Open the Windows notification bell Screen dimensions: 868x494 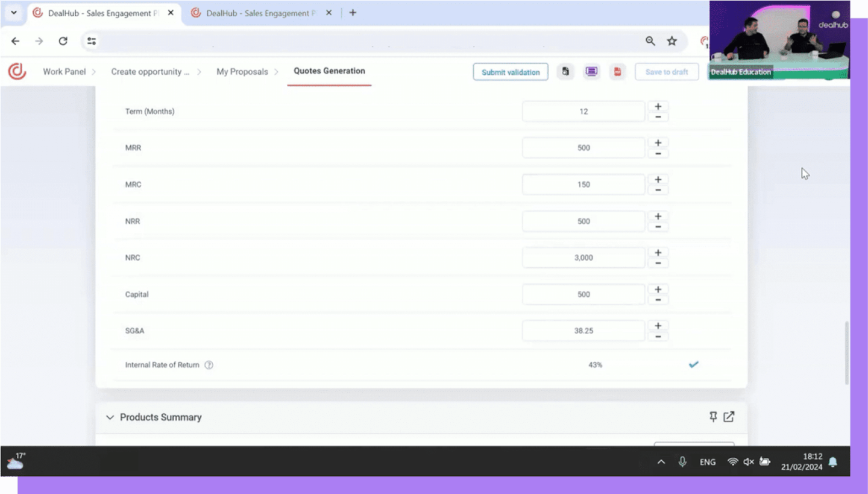(832, 462)
